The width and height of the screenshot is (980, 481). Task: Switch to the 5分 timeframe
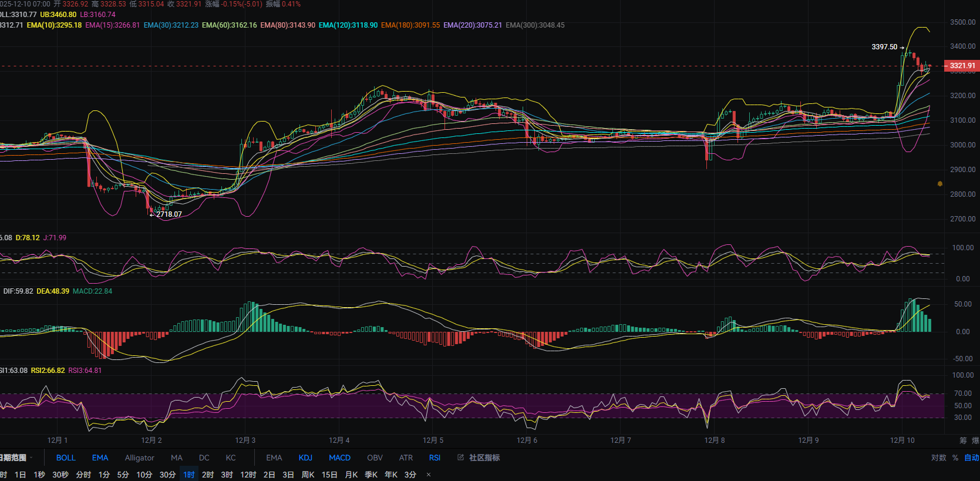123,475
